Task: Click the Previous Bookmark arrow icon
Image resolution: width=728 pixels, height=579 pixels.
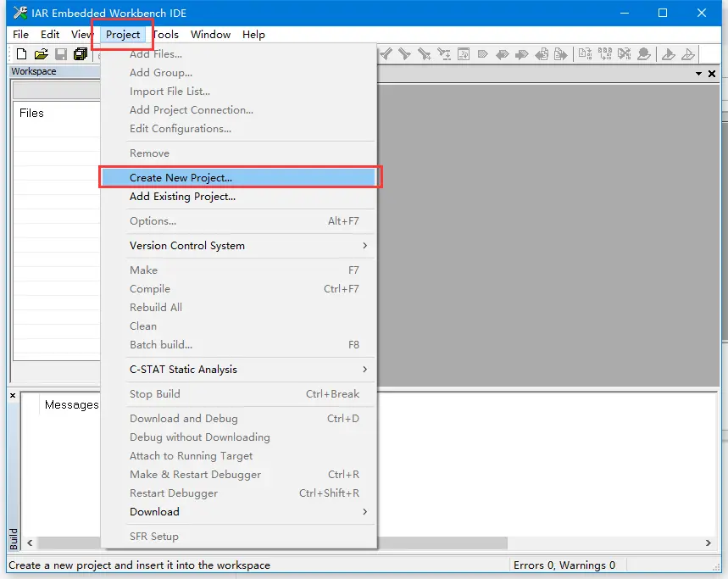Action: pos(502,54)
